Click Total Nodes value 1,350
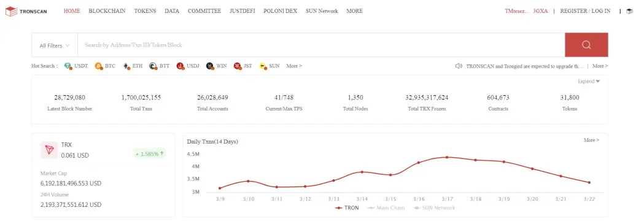The image size is (644, 221). click(x=355, y=98)
